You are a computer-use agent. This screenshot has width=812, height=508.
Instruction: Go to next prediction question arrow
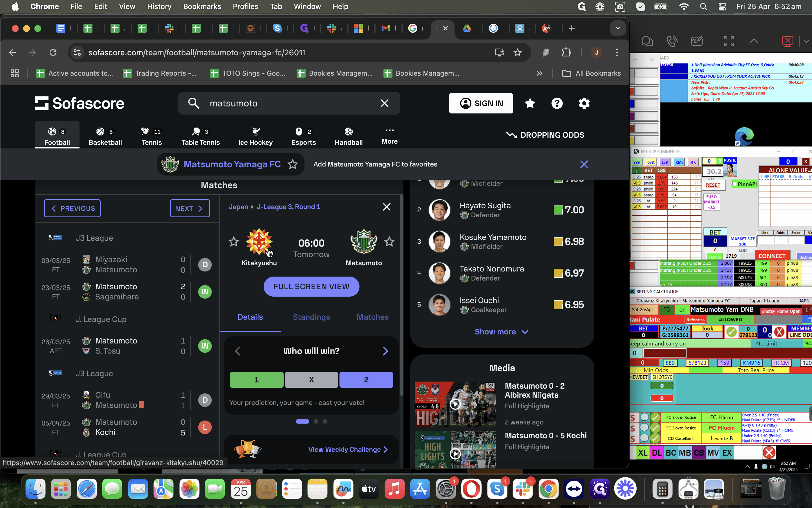pos(385,351)
